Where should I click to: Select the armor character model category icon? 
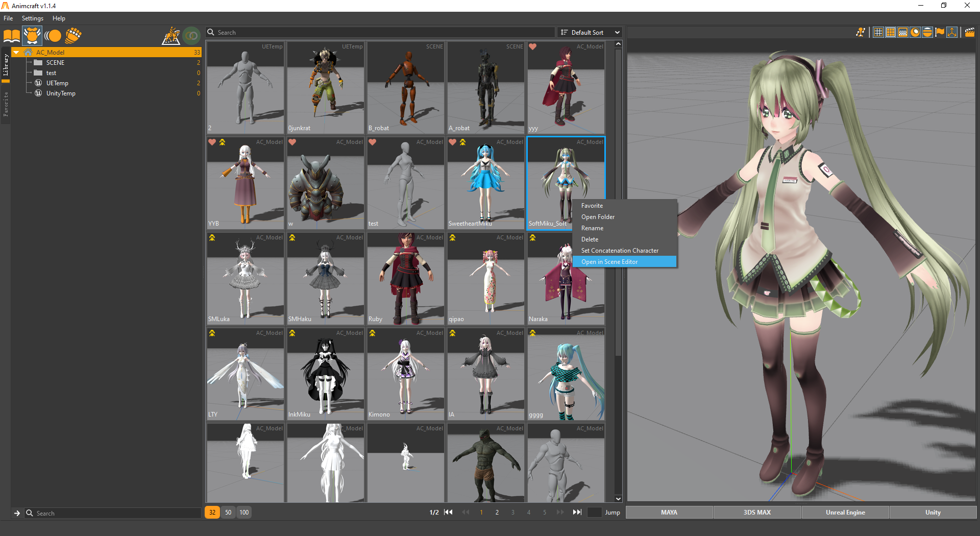(32, 36)
